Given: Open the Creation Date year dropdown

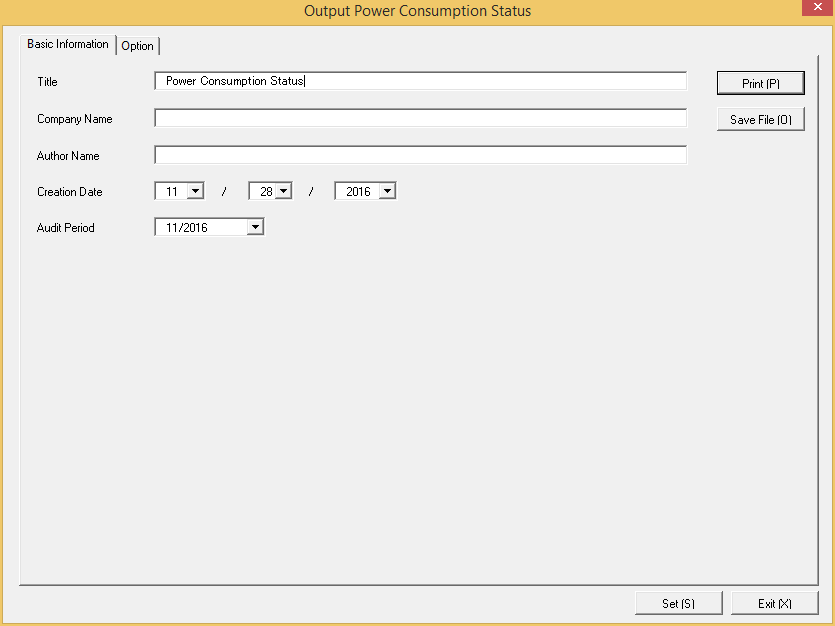Looking at the screenshot, I should click(387, 191).
